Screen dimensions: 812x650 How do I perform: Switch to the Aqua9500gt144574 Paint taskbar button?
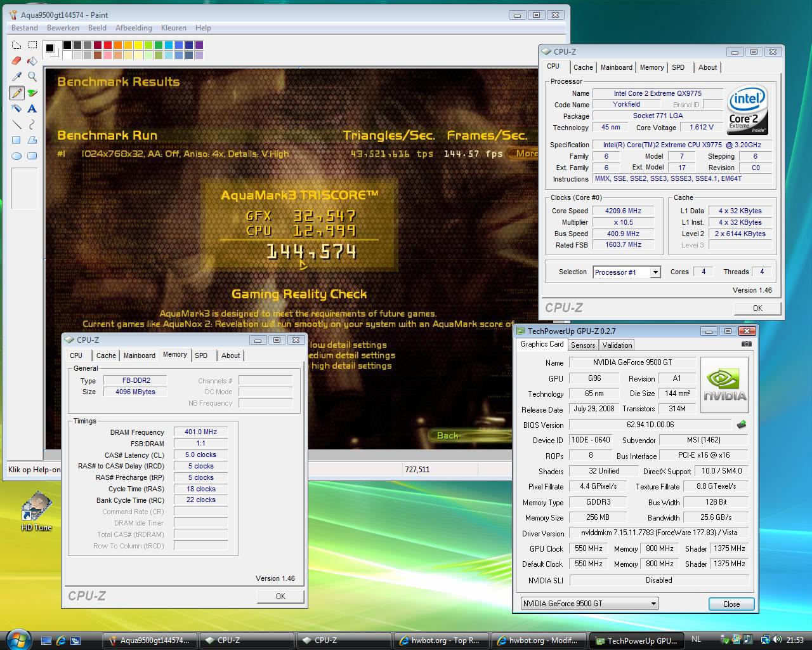(x=149, y=640)
